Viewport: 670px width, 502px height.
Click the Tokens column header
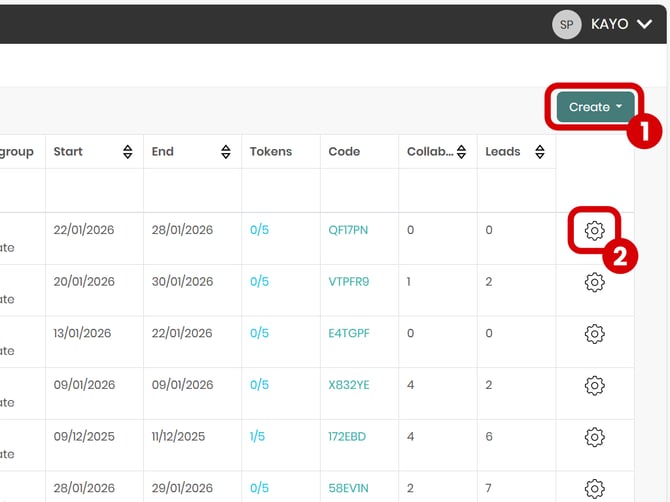click(x=271, y=152)
